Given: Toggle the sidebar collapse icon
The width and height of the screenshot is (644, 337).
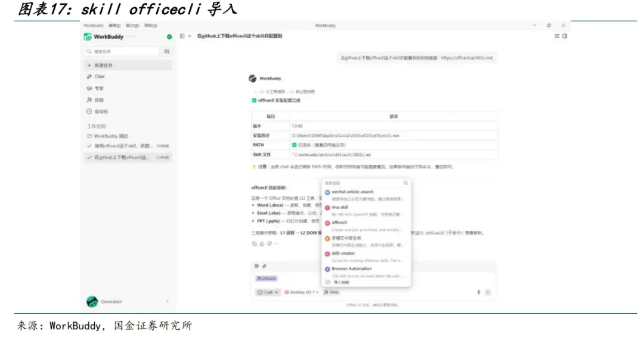Looking at the screenshot, I should [x=182, y=36].
